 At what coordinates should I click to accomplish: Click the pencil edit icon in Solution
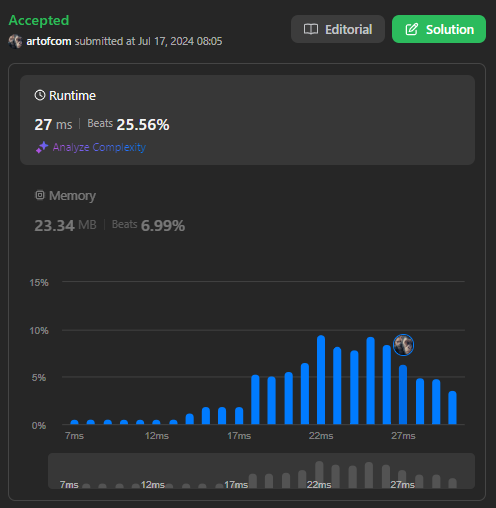[411, 29]
